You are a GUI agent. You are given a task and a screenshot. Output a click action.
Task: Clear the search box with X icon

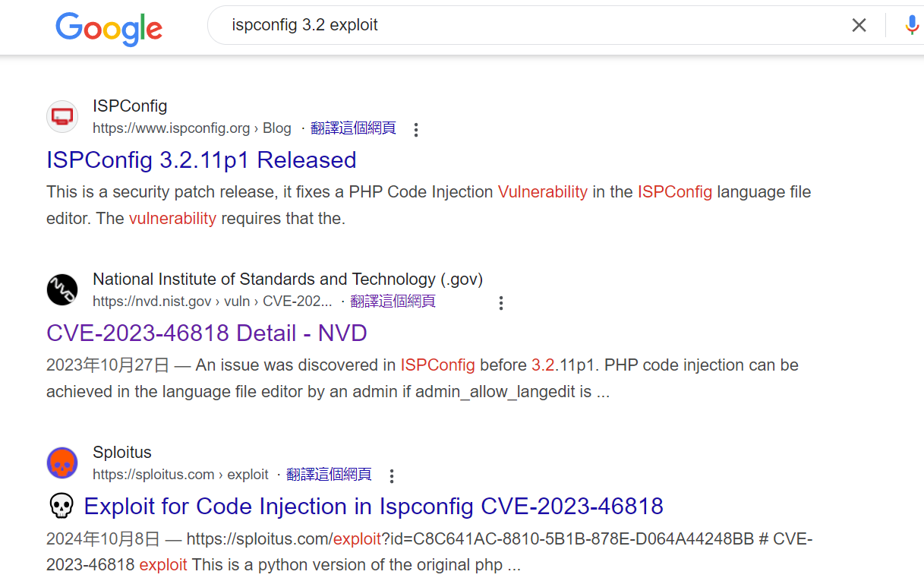pos(859,25)
